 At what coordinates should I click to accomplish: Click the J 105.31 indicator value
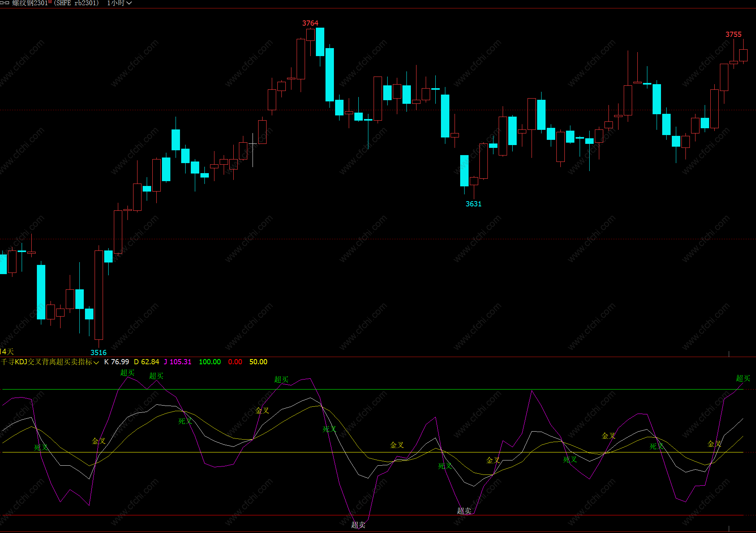pyautogui.click(x=178, y=362)
